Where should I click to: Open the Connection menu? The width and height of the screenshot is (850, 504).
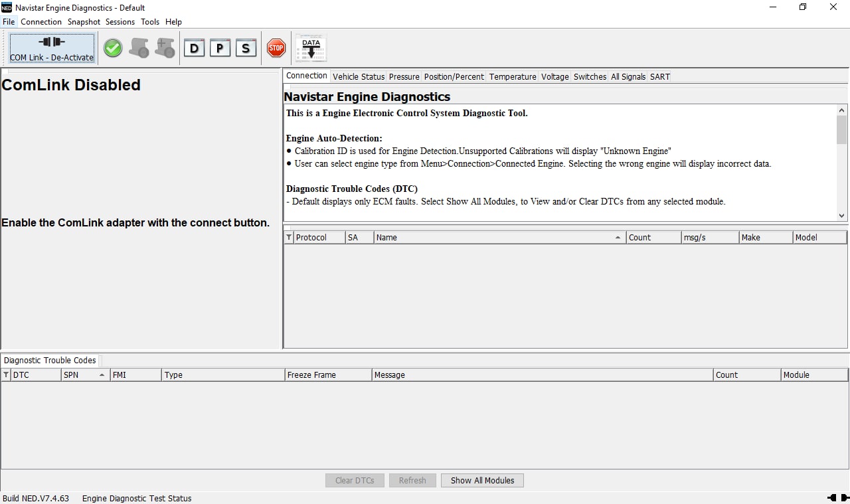[x=41, y=22]
